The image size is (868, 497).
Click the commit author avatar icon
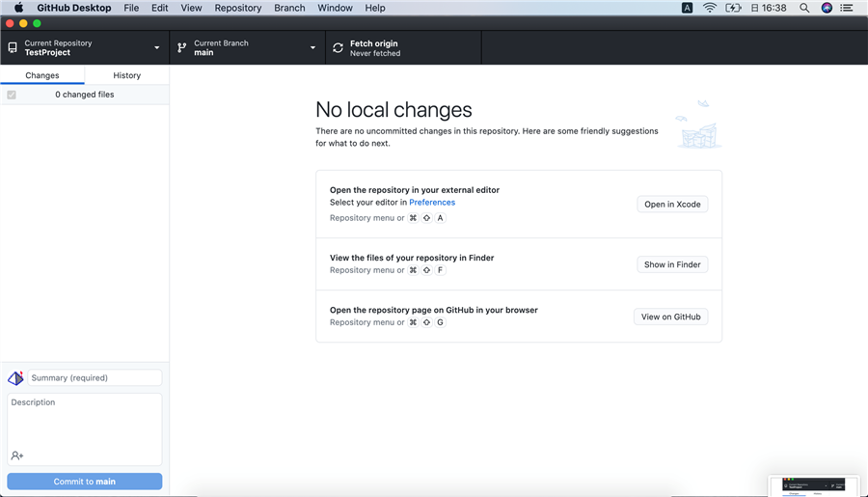15,378
